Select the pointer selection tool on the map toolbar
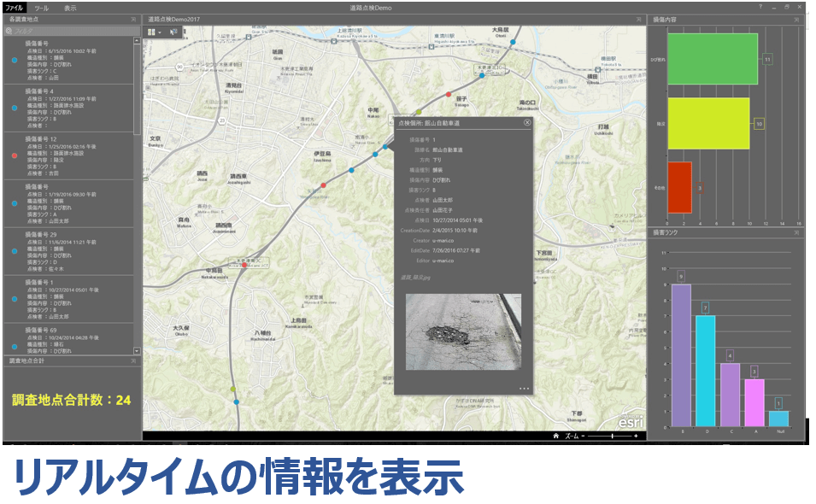This screenshot has width=816, height=504. click(x=172, y=32)
